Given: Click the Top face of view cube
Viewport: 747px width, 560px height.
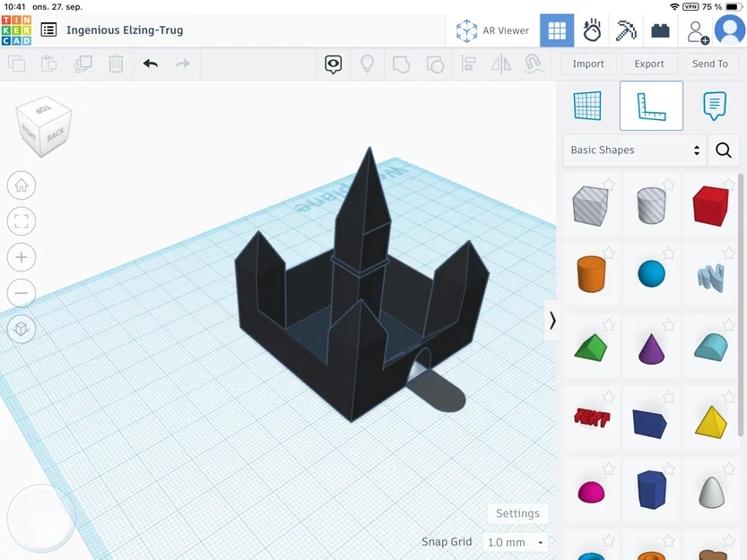Looking at the screenshot, I should [x=44, y=109].
